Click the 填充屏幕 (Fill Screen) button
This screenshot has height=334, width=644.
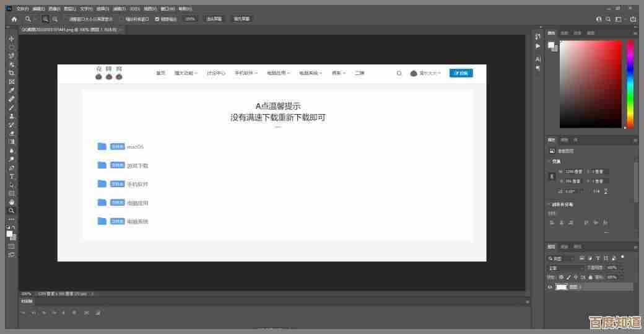coord(241,19)
